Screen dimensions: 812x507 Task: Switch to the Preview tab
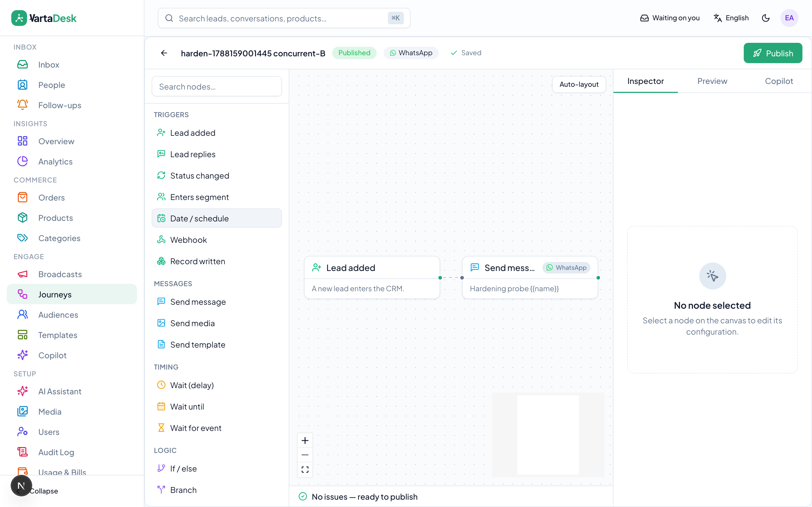pyautogui.click(x=712, y=81)
